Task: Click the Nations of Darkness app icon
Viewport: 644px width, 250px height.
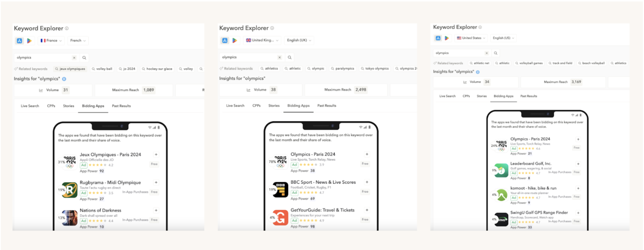Action: point(69,218)
